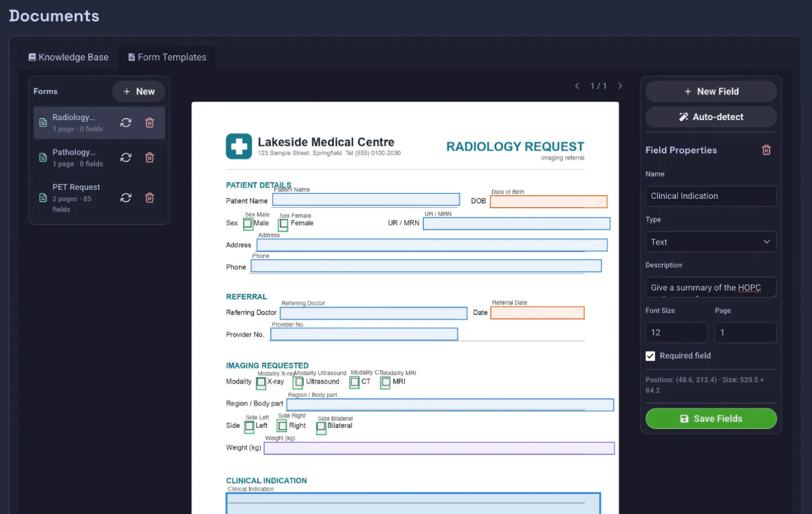Select the Referring Doctor field box
Viewport: 812px width, 514px height.
point(374,313)
